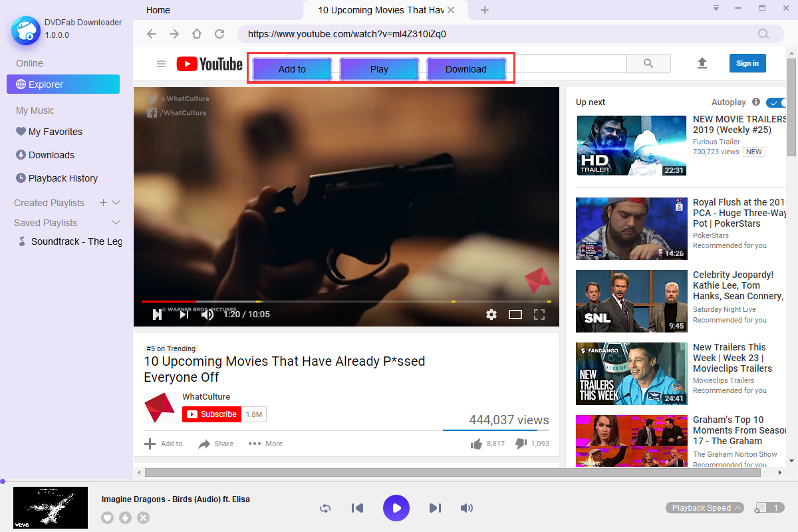Subscribe to WhatCulture channel
798x532 pixels.
tap(210, 414)
